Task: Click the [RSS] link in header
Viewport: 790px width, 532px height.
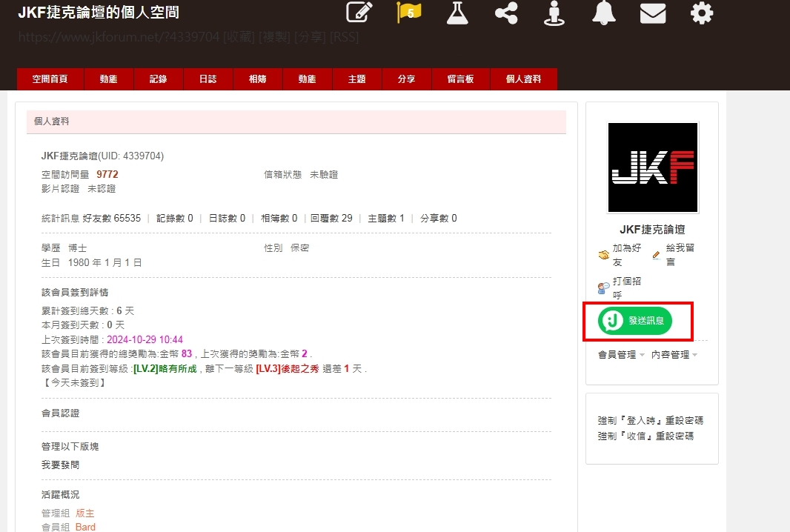Action: [344, 37]
